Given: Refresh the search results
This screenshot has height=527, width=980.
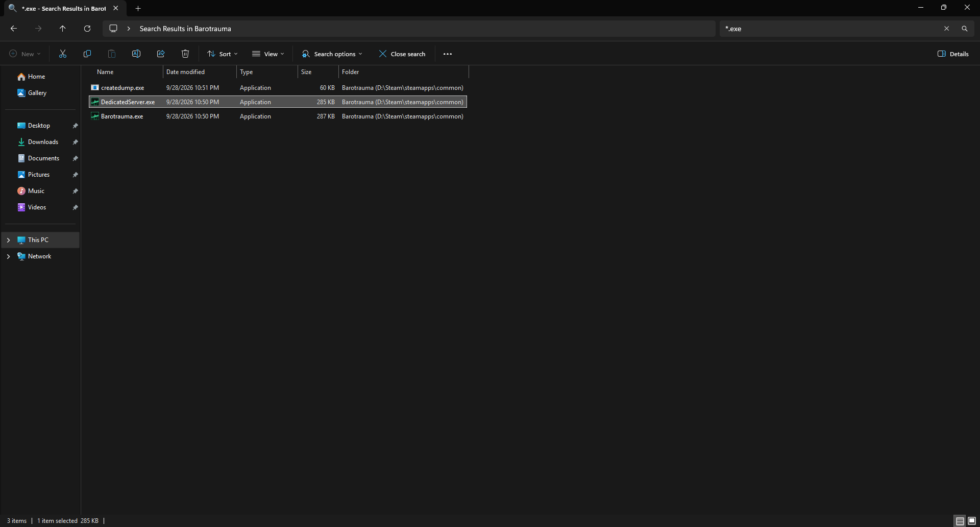Looking at the screenshot, I should [x=87, y=29].
